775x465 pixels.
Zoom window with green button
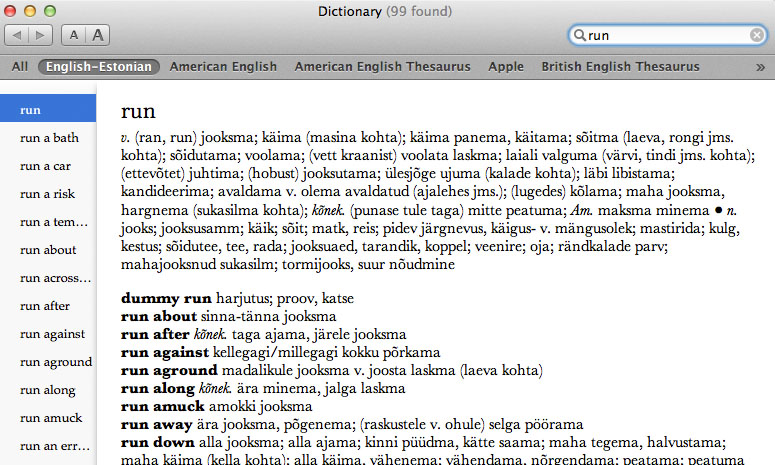point(49,11)
